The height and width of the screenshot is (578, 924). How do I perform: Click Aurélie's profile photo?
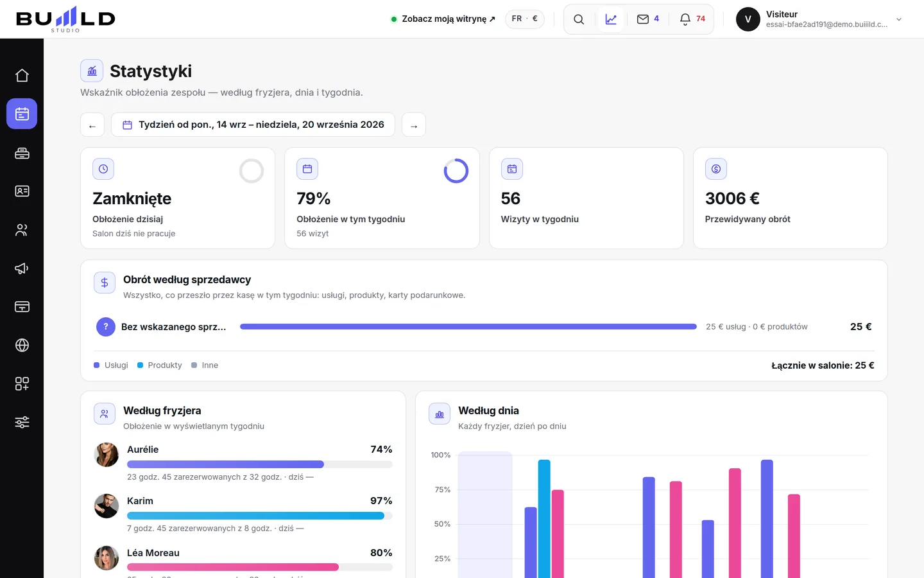[x=107, y=455]
